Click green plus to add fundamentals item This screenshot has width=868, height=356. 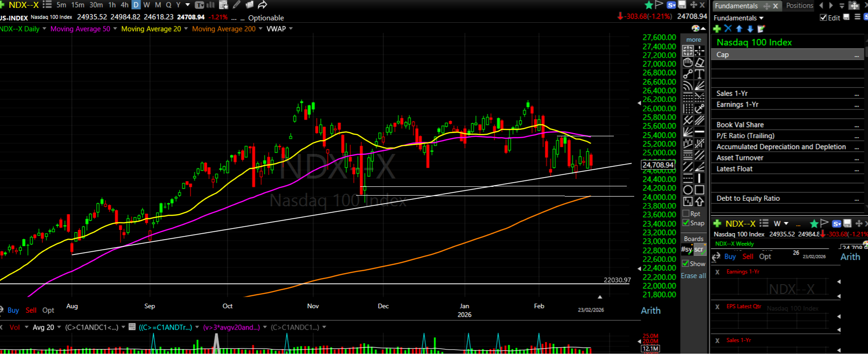click(717, 29)
